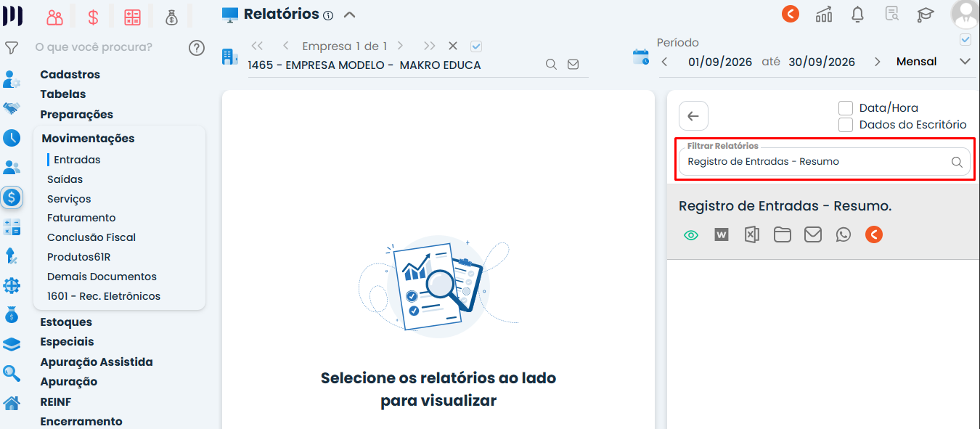
Task: Click the Filtrar Relatórios input field
Action: click(824, 161)
